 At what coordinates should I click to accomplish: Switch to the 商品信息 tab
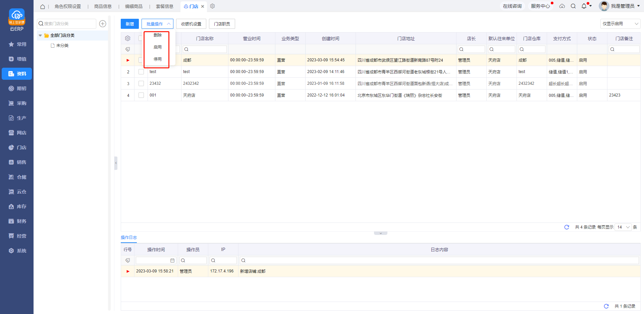(x=103, y=6)
